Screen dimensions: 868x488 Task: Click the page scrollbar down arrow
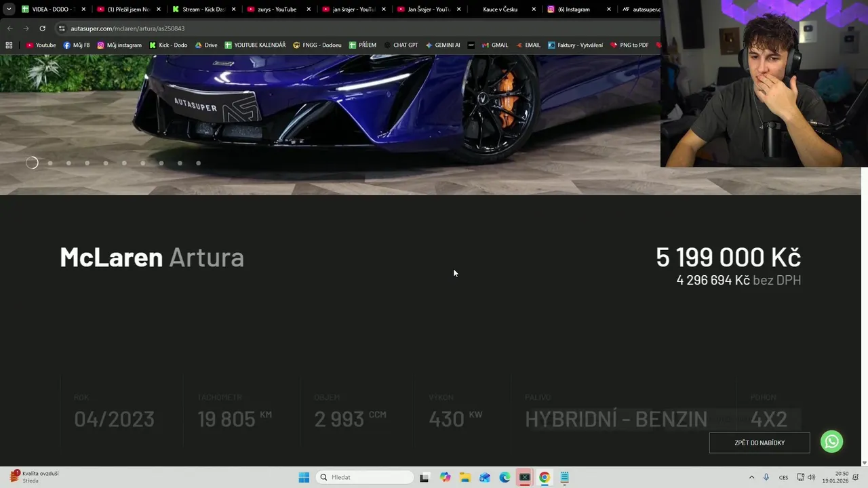tap(864, 463)
